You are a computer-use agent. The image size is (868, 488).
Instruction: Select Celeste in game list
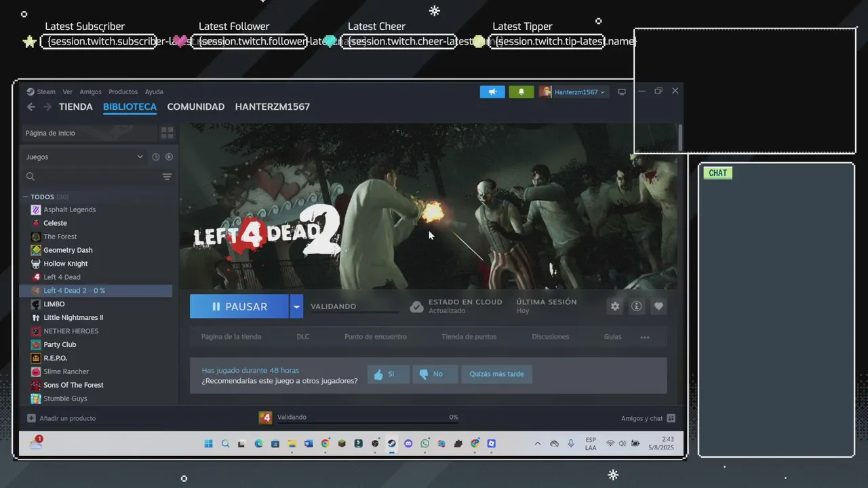[x=96, y=223]
